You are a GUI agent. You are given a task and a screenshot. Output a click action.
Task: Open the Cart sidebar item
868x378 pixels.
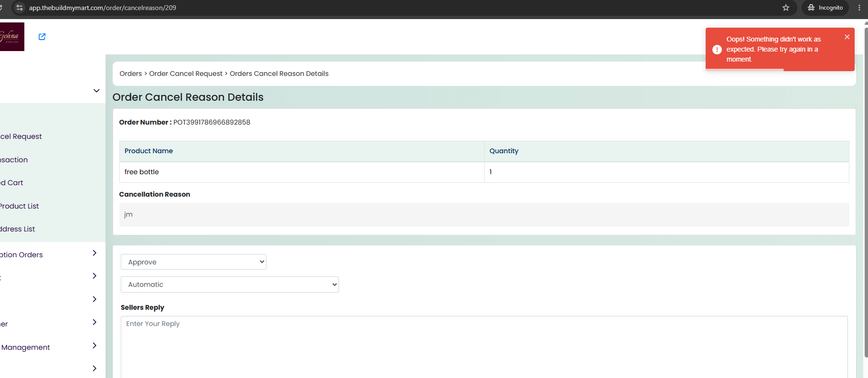pyautogui.click(x=12, y=183)
